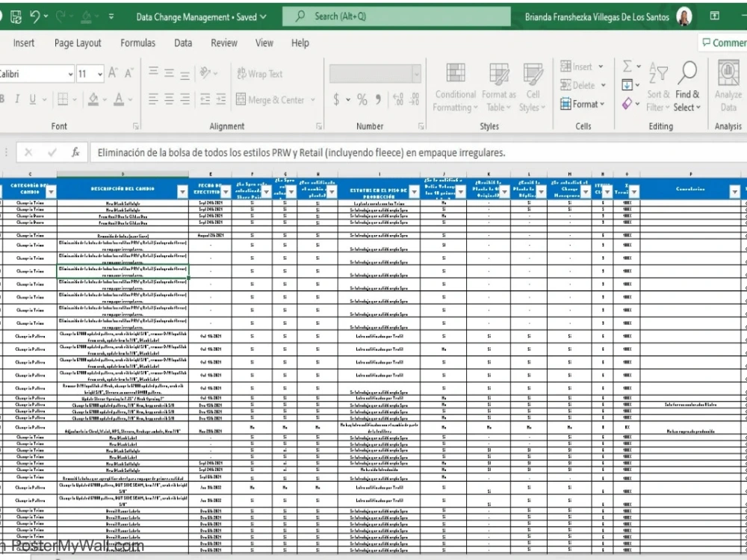Open file name Saved dropdown in title
747x560 pixels.
tap(263, 17)
